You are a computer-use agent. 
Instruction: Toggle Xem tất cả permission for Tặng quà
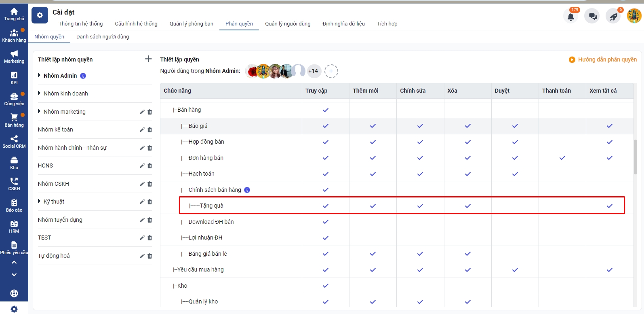pyautogui.click(x=609, y=206)
